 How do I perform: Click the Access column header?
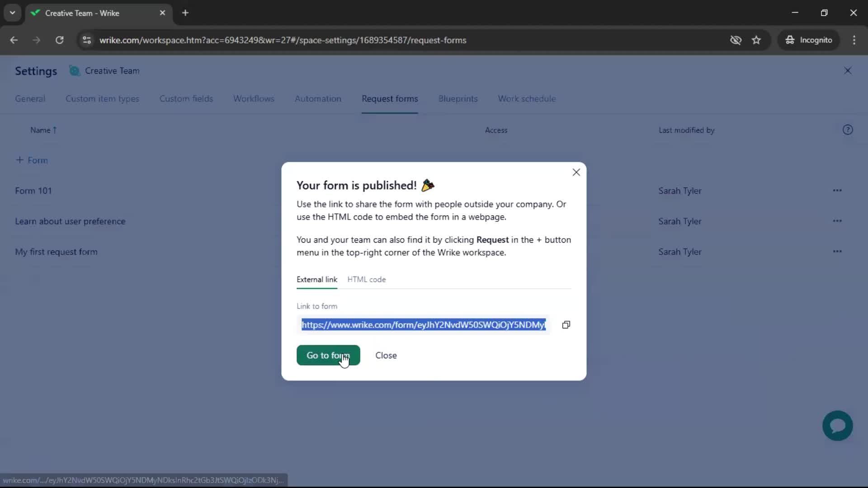click(x=496, y=130)
